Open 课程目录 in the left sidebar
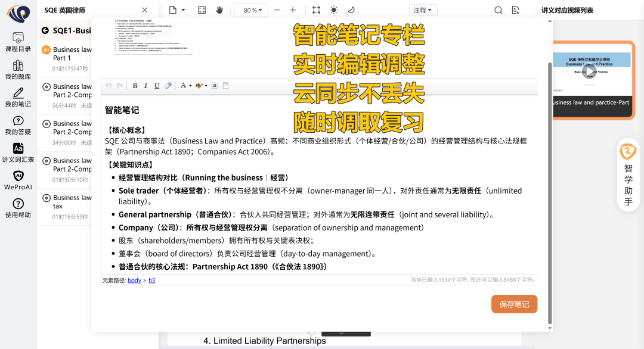 pos(18,42)
